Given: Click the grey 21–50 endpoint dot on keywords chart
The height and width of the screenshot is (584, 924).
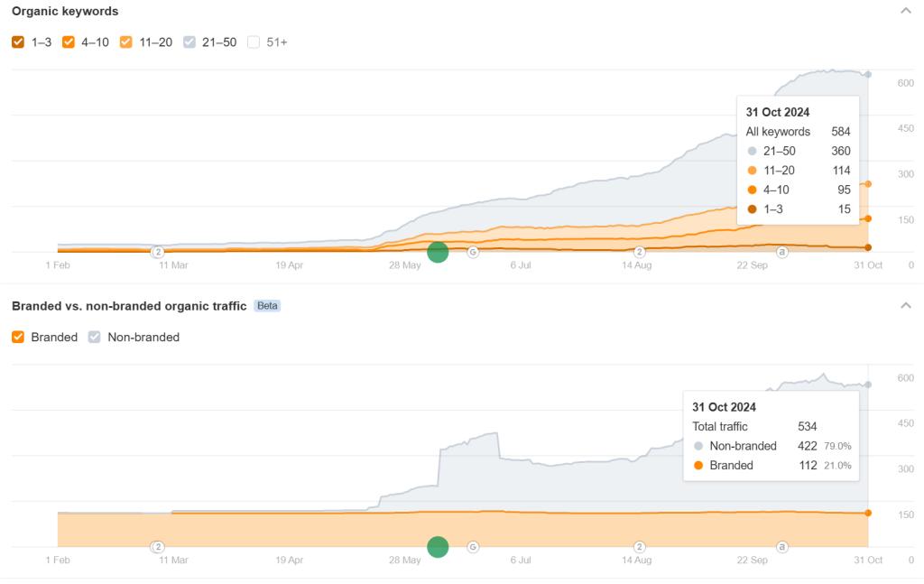Looking at the screenshot, I should coord(868,75).
